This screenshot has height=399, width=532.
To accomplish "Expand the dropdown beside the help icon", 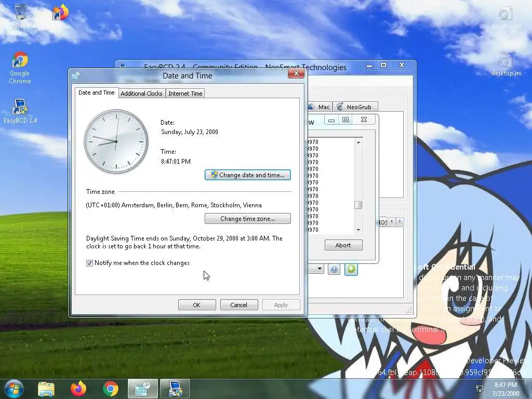I will 320,269.
